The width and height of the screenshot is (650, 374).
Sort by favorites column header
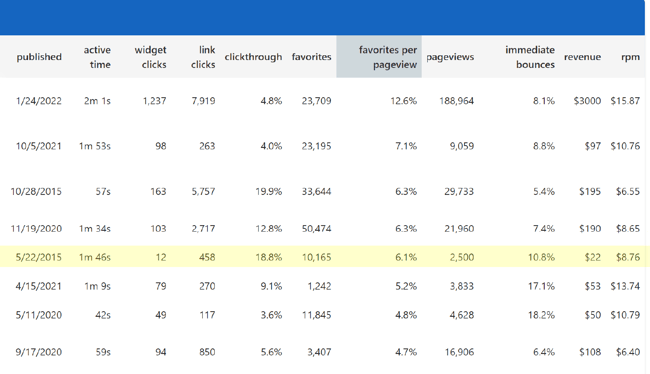[311, 57]
